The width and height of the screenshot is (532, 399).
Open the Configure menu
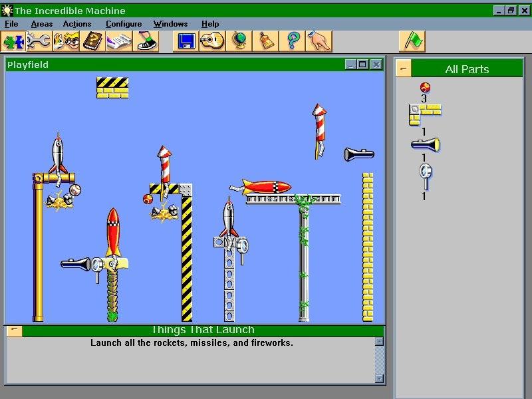tap(123, 24)
